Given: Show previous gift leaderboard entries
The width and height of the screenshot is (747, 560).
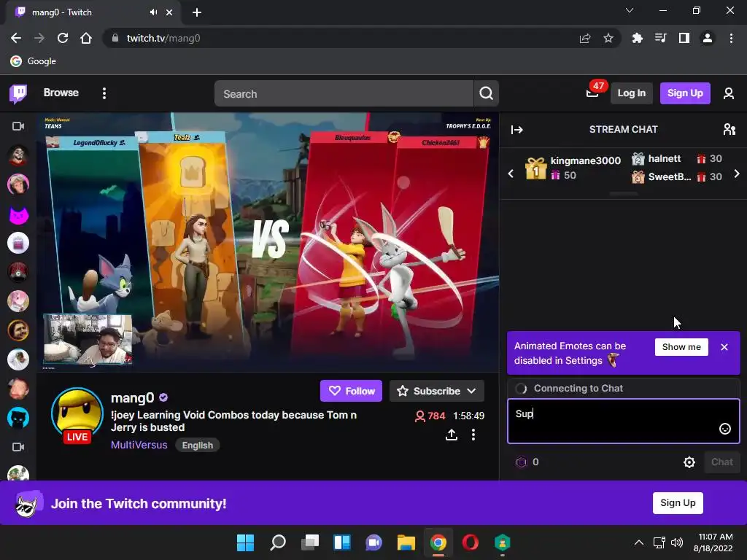Looking at the screenshot, I should (x=511, y=174).
